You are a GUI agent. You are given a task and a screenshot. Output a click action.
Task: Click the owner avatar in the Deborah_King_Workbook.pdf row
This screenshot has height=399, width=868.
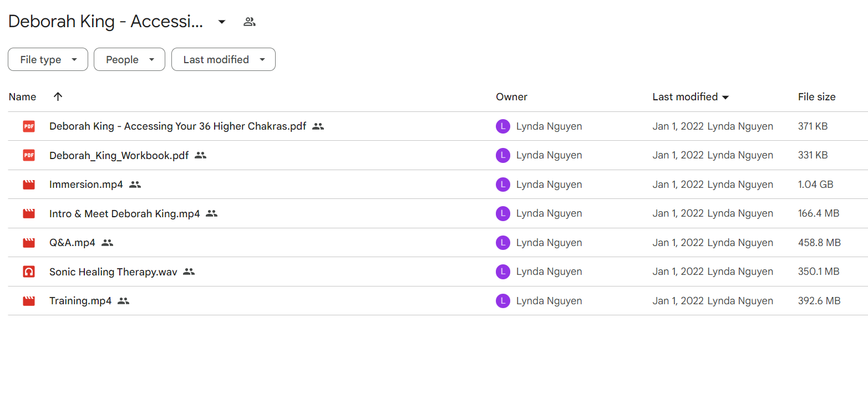(x=502, y=156)
